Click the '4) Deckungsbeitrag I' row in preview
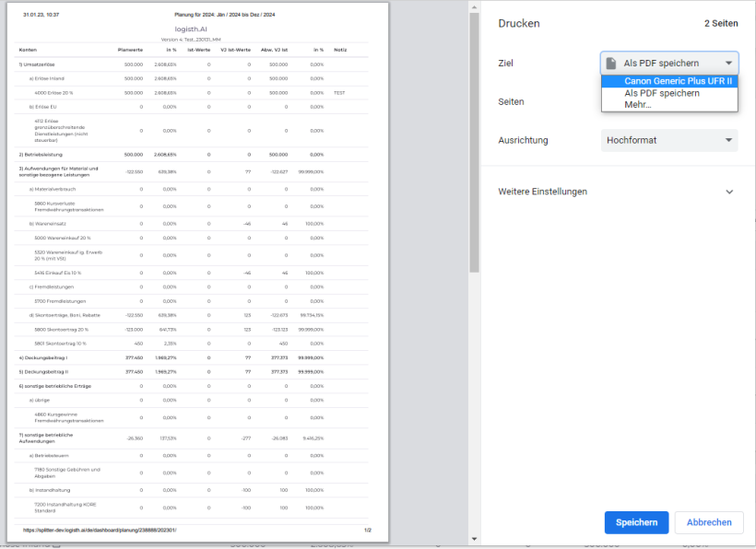The width and height of the screenshot is (756, 549). (43, 356)
